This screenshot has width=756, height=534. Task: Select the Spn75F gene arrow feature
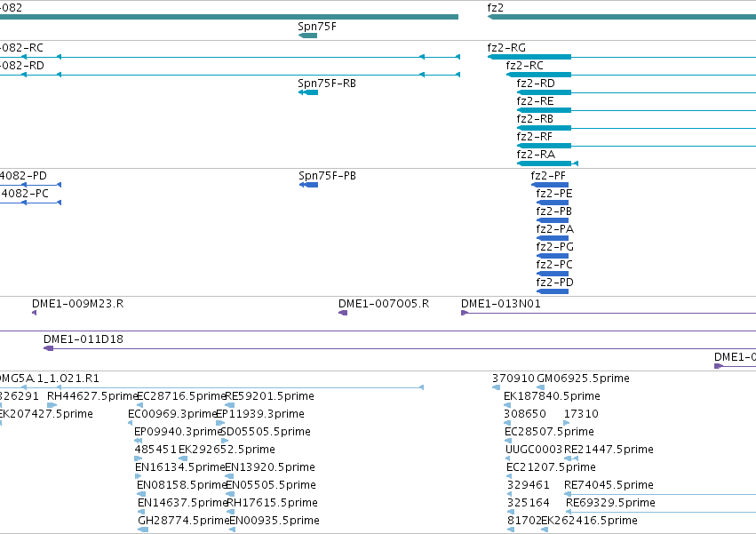[x=307, y=36]
